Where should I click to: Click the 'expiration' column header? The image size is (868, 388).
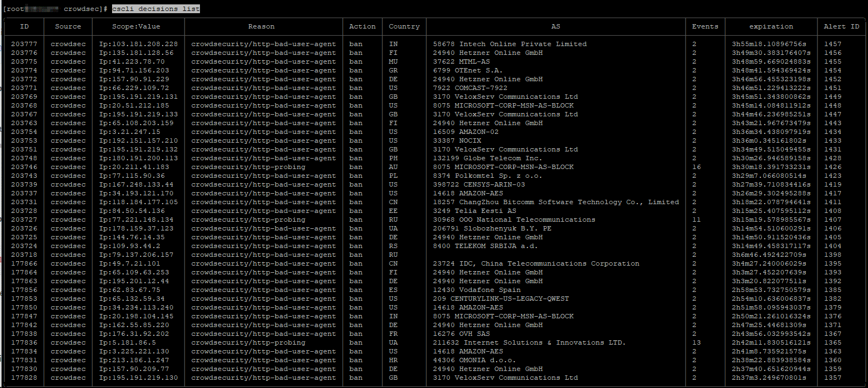771,26
